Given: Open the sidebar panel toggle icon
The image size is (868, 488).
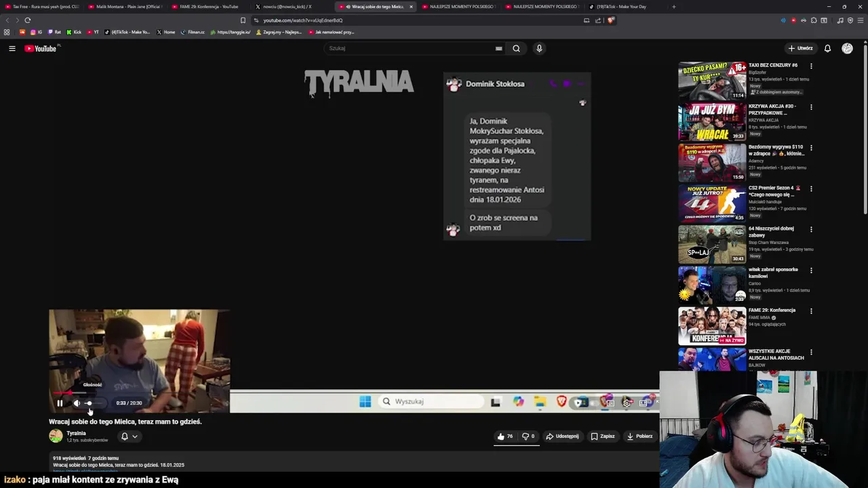Looking at the screenshot, I should pyautogui.click(x=824, y=20).
